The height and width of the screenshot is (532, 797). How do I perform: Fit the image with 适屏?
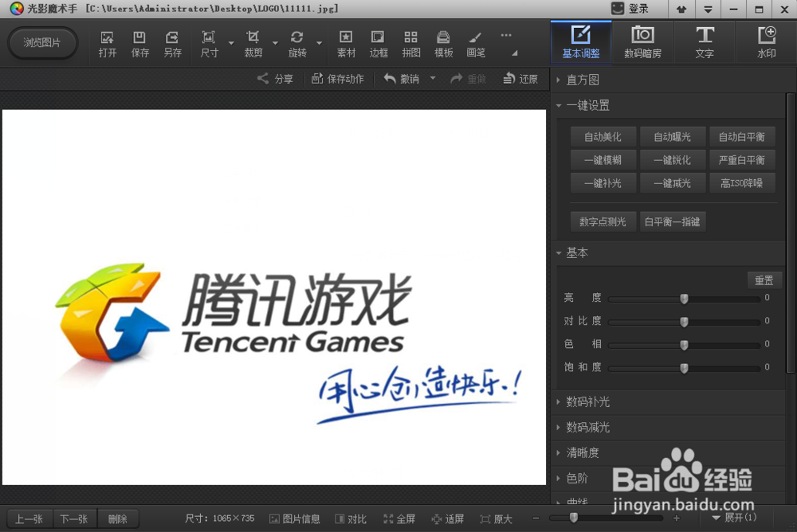pyautogui.click(x=448, y=518)
